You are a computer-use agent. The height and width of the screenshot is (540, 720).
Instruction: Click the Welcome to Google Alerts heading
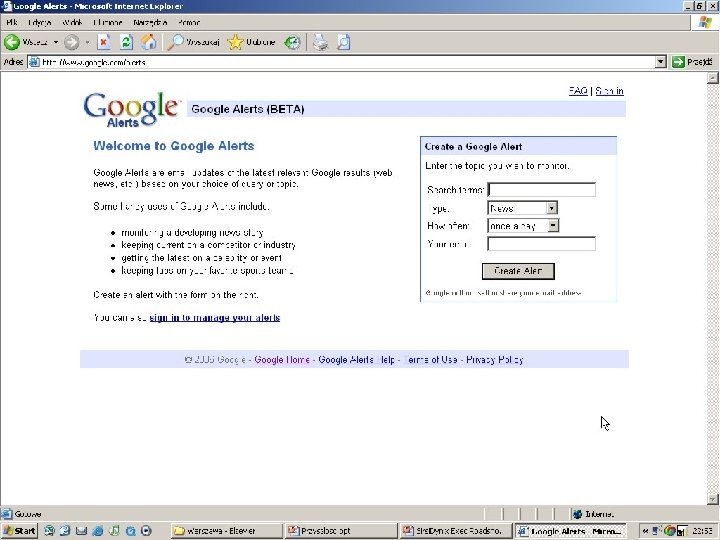click(174, 146)
